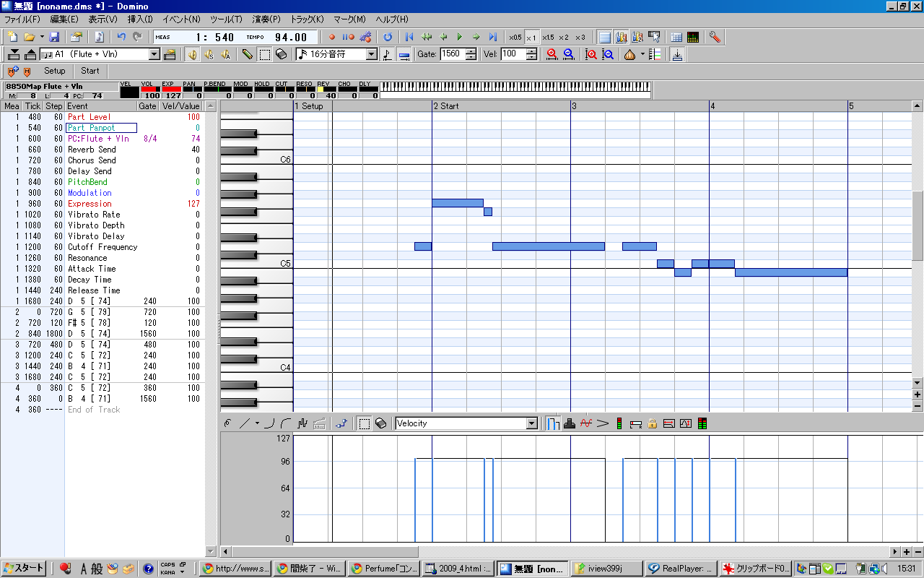Open the Velocity event type dropdown
This screenshot has height=578, width=924.
pos(532,423)
